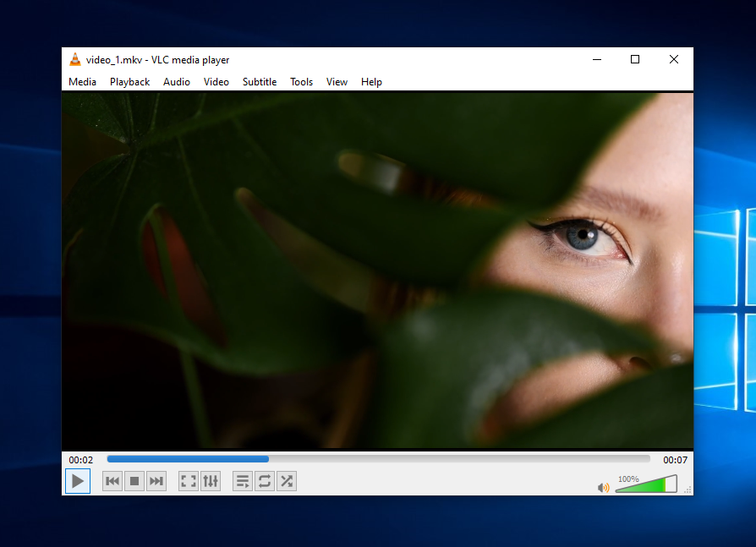Toggle the playlist view
Viewport: 756px width, 547px height.
tap(243, 481)
